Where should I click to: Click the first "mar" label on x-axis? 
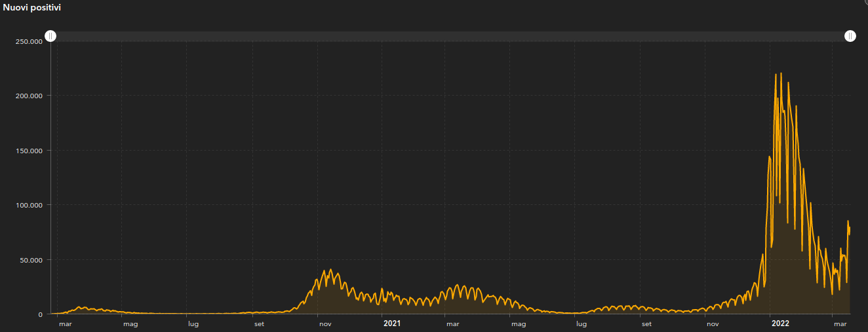(x=66, y=323)
